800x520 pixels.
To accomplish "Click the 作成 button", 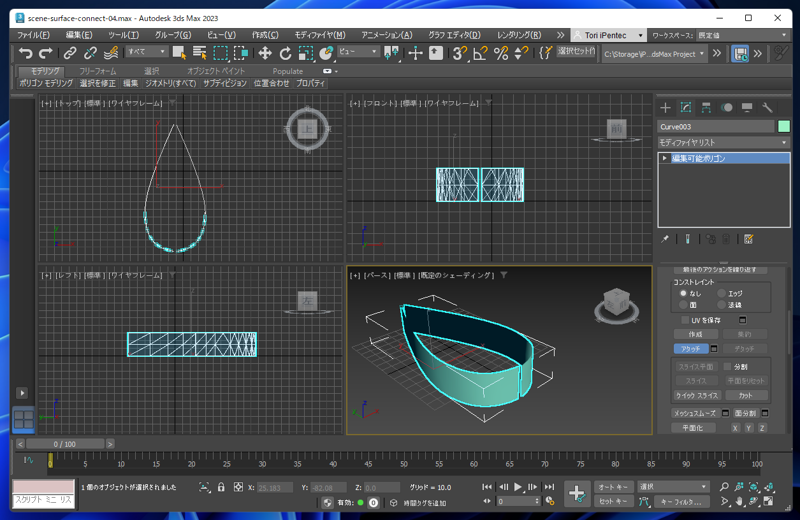I will 695,334.
